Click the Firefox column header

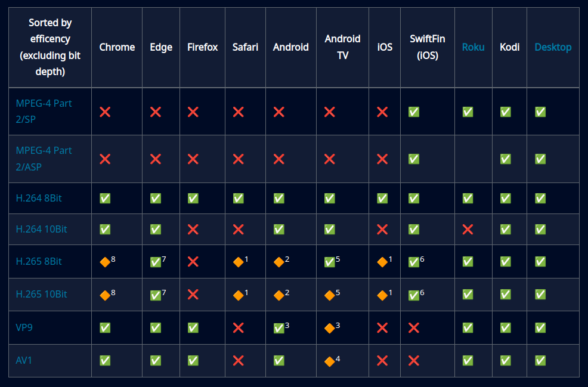tap(202, 47)
